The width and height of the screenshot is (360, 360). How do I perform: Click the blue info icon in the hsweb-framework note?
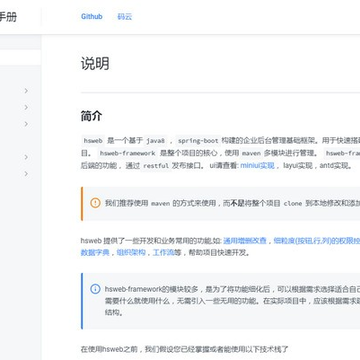click(x=95, y=289)
